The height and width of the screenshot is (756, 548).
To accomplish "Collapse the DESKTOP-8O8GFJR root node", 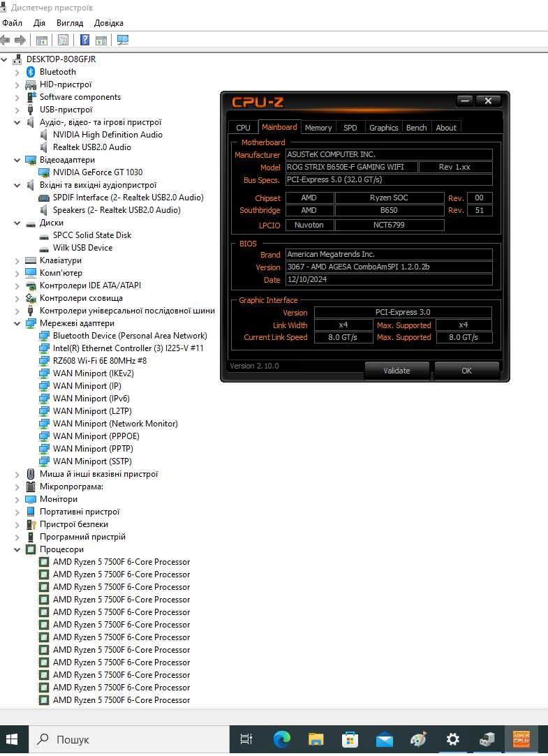I will [x=4, y=59].
